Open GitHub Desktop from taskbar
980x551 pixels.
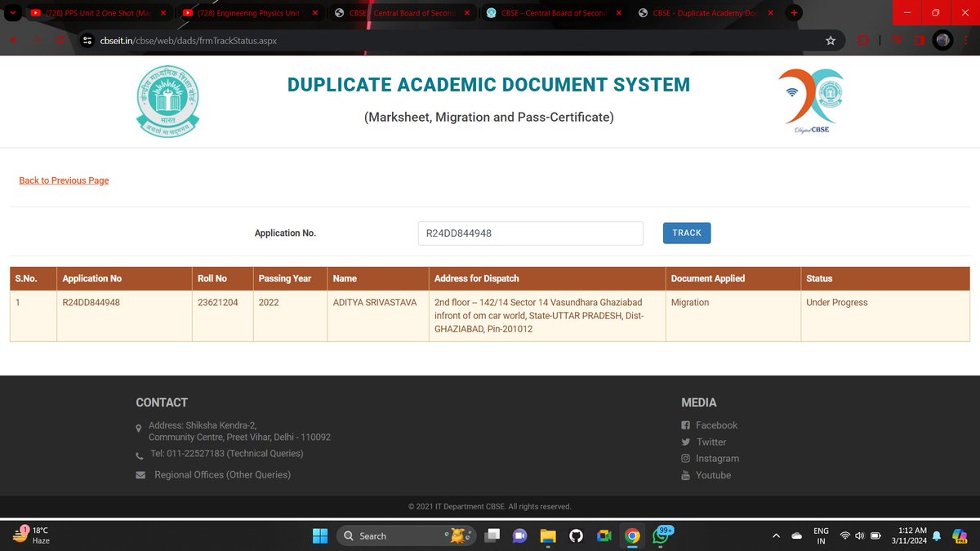[576, 535]
